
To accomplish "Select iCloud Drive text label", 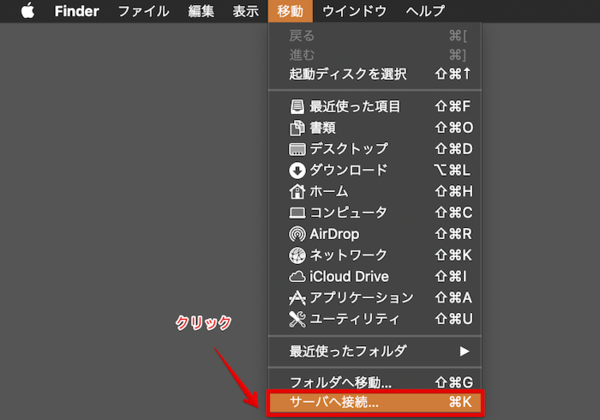I will (x=349, y=276).
